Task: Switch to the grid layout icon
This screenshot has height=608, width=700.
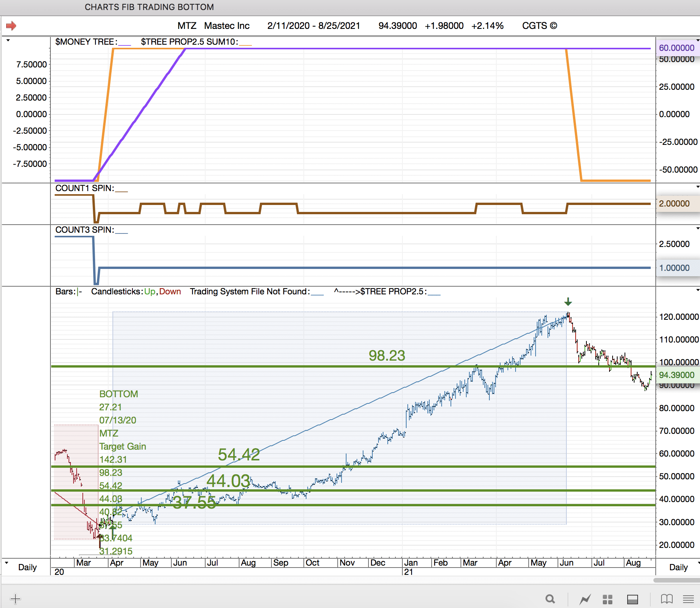Action: (608, 599)
